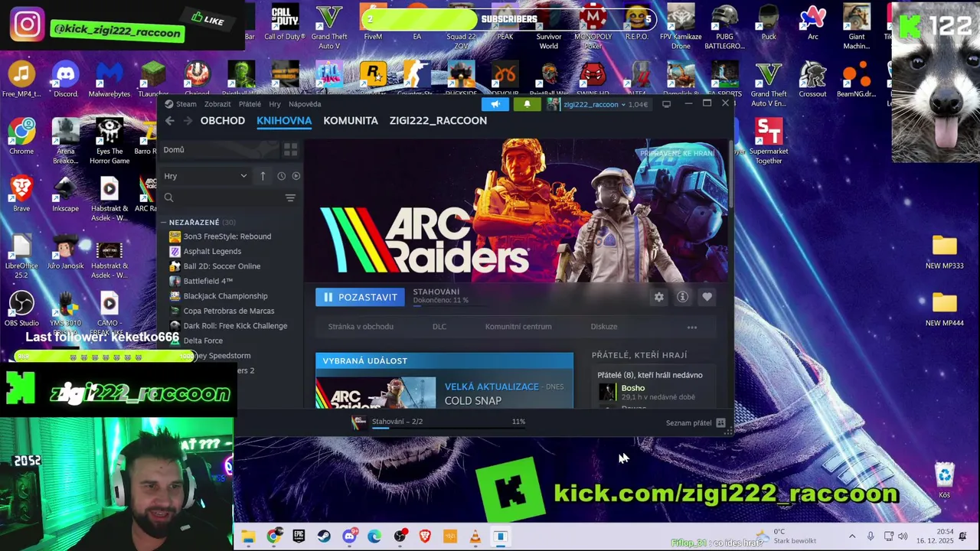Open Chrome desktop shortcut
980x551 pixels.
[21, 136]
